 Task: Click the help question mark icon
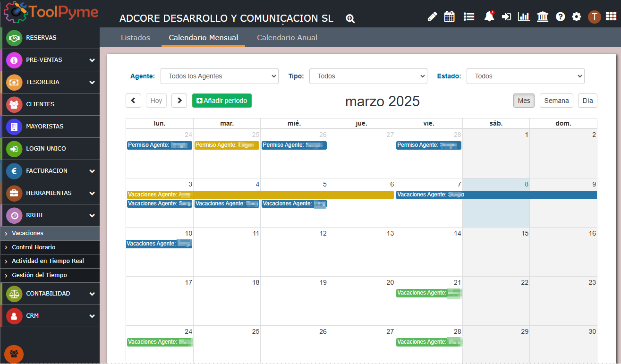click(x=561, y=17)
